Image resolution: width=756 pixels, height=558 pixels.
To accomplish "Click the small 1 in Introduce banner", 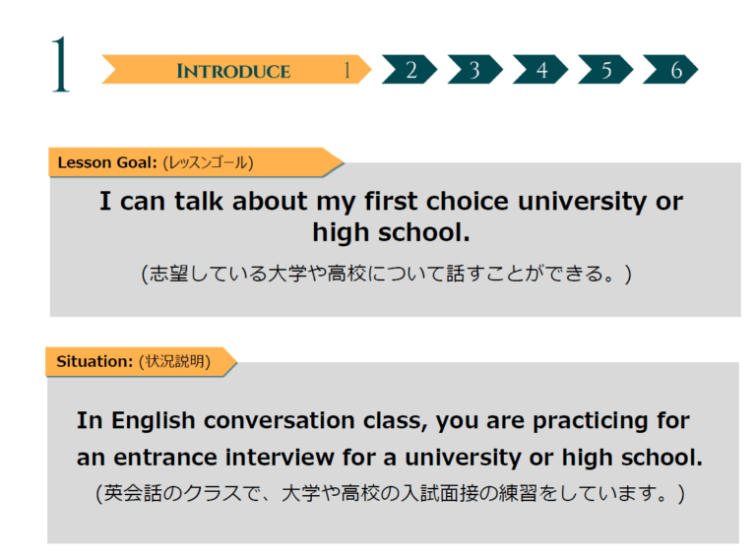I will tap(346, 70).
